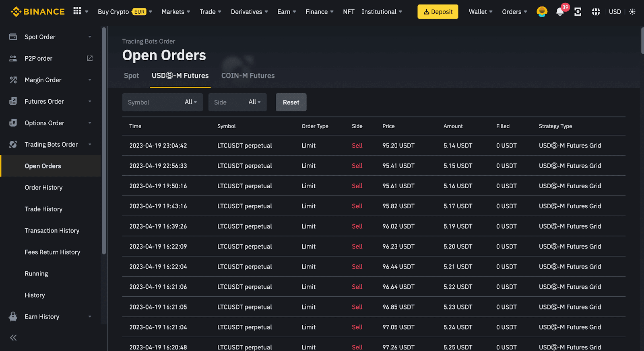Click the Sell label for 95.82 USDT order
The height and width of the screenshot is (351, 644).
tap(357, 206)
